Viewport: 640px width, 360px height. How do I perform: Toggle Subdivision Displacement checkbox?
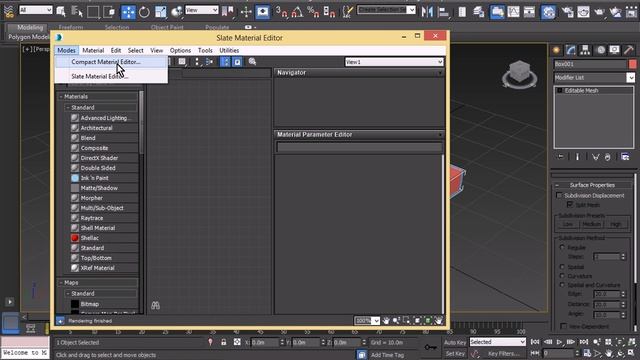coord(559,196)
